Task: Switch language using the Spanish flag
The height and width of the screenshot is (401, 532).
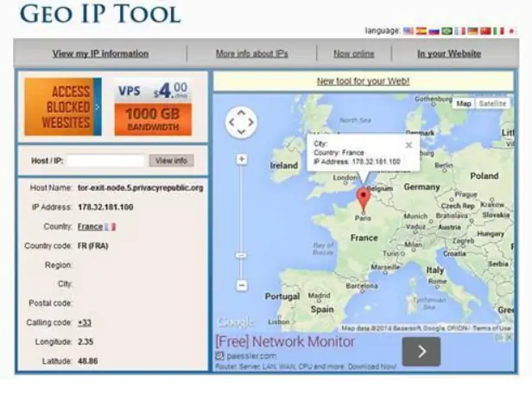Action: coord(421,31)
